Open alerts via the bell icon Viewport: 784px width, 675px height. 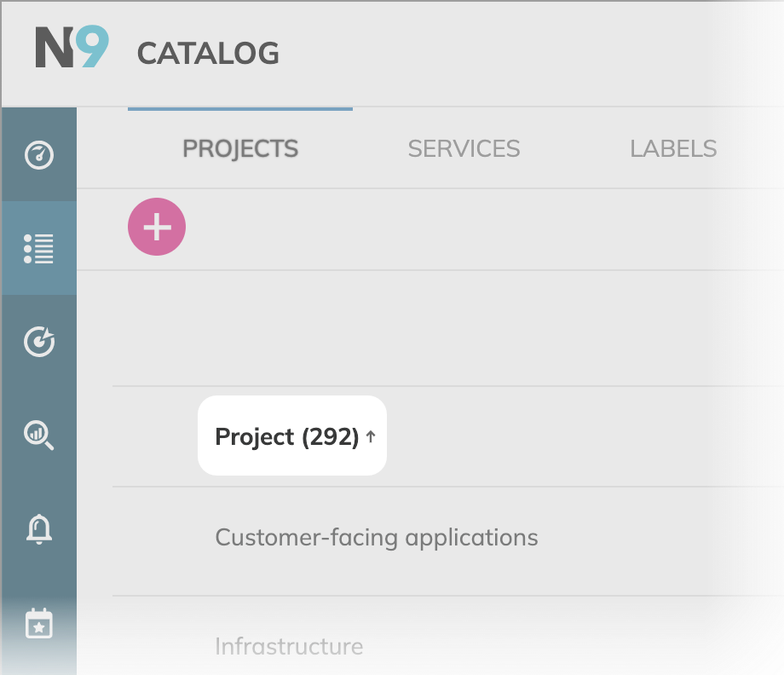pos(39,529)
